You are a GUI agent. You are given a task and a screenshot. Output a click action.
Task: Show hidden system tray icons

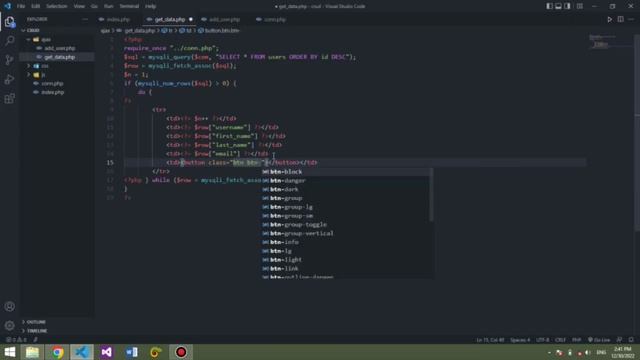pyautogui.click(x=549, y=352)
